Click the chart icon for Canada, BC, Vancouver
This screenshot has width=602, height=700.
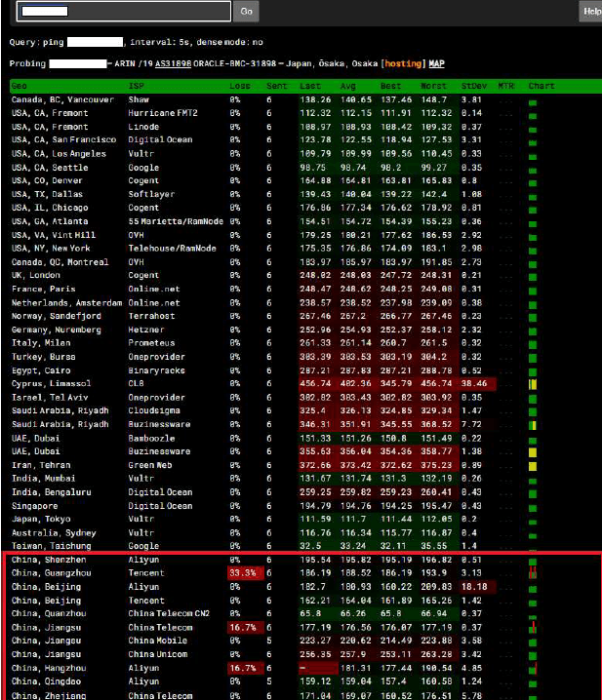click(533, 99)
